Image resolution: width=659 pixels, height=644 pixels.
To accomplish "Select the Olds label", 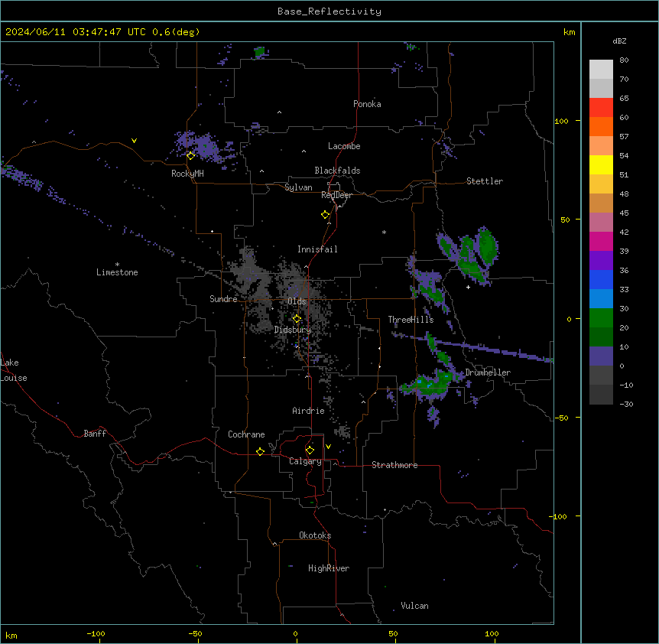I will point(297,301).
